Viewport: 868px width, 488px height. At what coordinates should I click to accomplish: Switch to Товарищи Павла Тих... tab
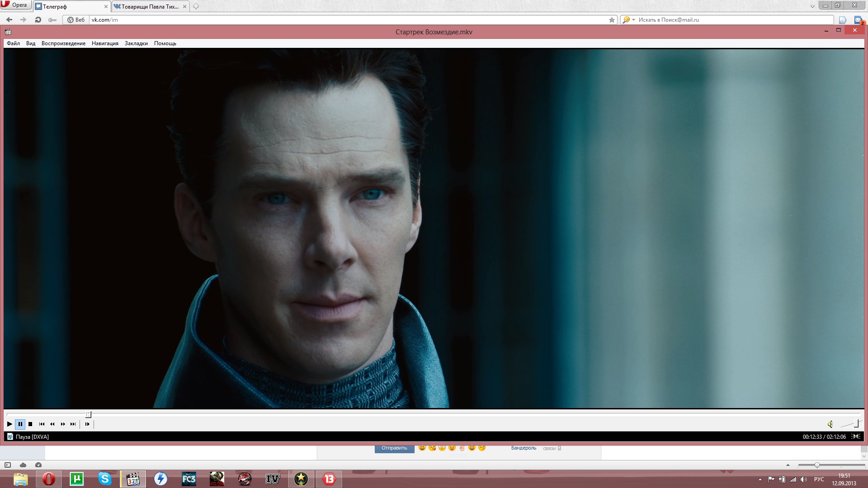(x=150, y=6)
